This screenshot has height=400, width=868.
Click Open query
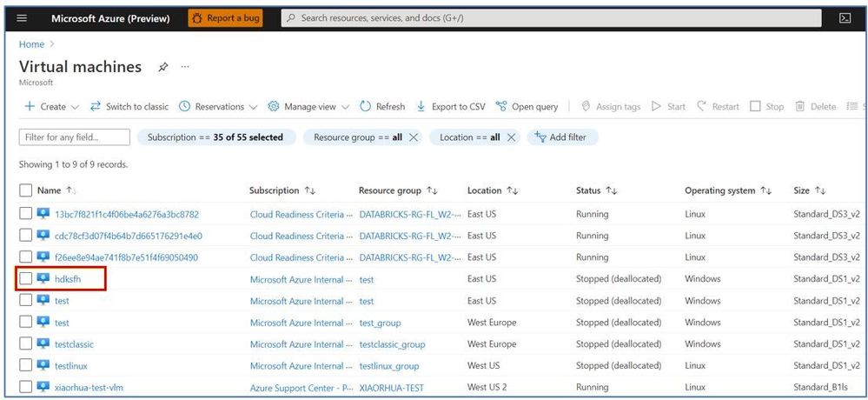pos(527,106)
